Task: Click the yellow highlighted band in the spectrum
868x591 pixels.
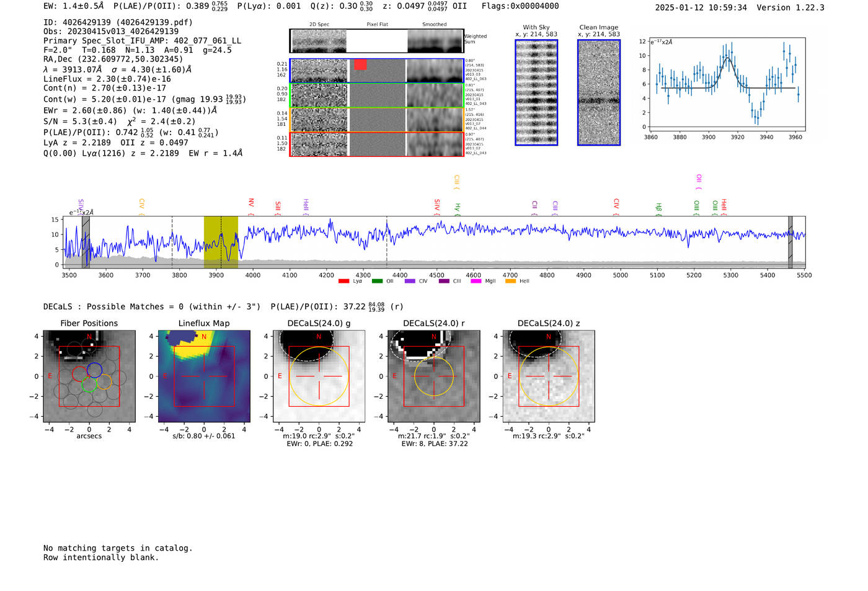Action: tap(221, 242)
